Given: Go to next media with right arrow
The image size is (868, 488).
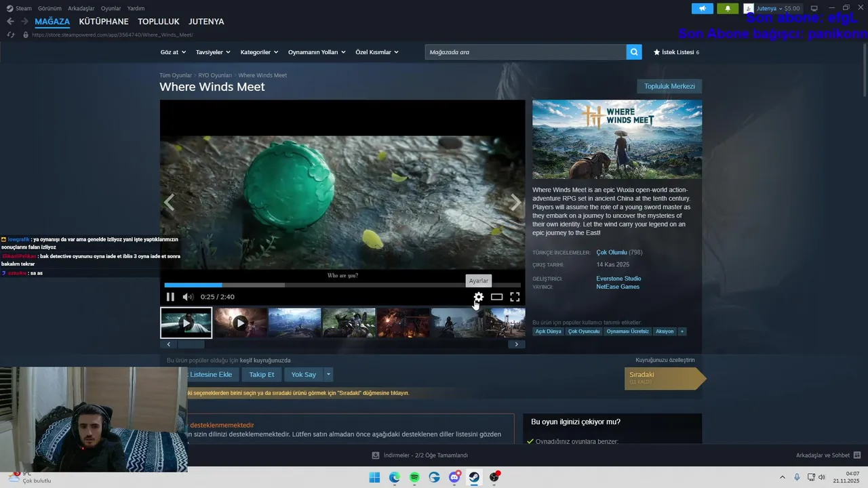Looking at the screenshot, I should click(516, 202).
